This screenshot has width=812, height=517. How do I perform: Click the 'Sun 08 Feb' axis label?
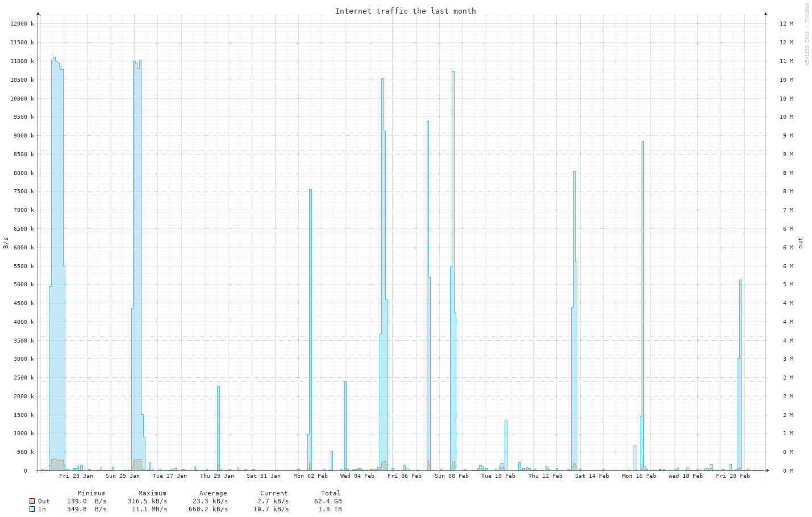451,476
